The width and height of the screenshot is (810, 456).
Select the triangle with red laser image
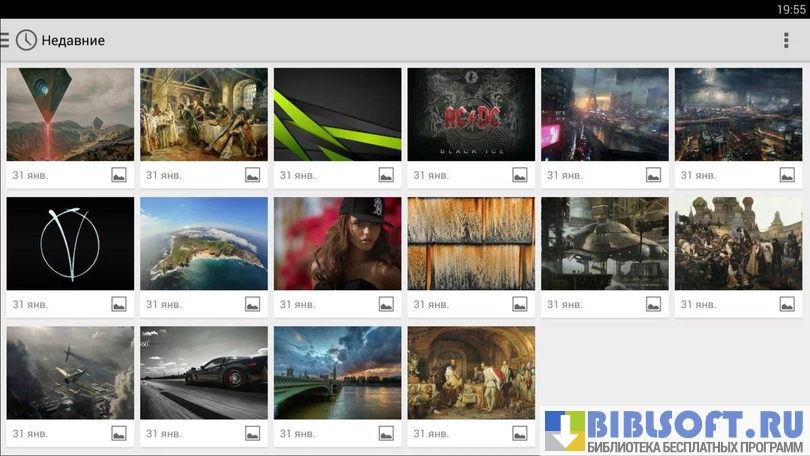(x=70, y=114)
